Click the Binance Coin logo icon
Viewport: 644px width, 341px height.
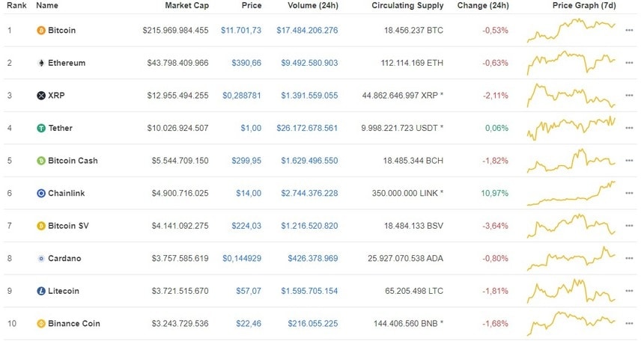41,323
